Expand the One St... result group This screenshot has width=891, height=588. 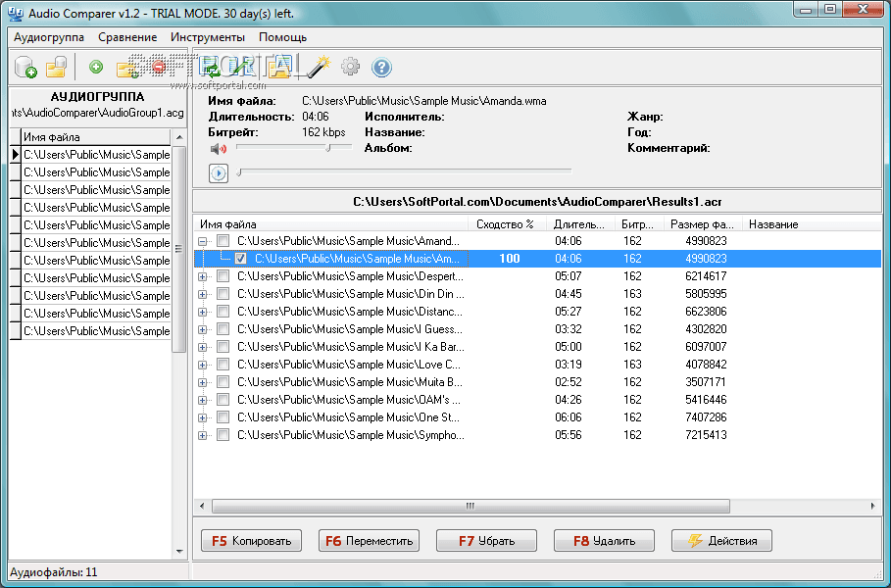(x=202, y=417)
